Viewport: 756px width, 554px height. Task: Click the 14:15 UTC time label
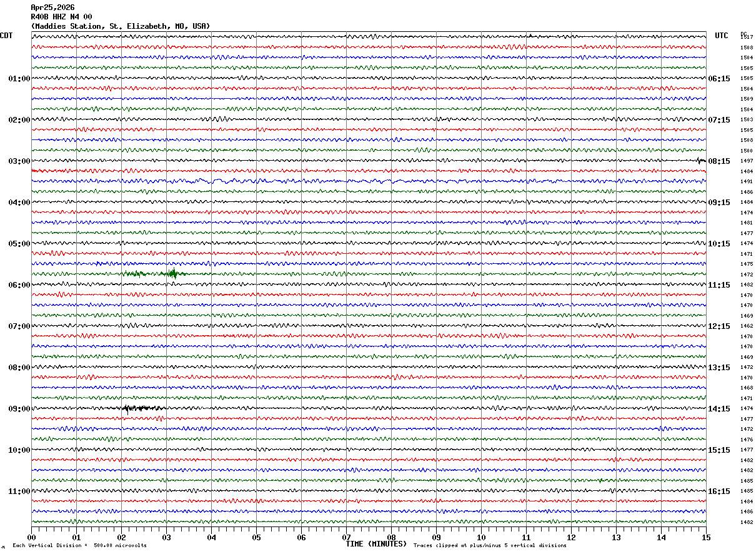point(719,409)
